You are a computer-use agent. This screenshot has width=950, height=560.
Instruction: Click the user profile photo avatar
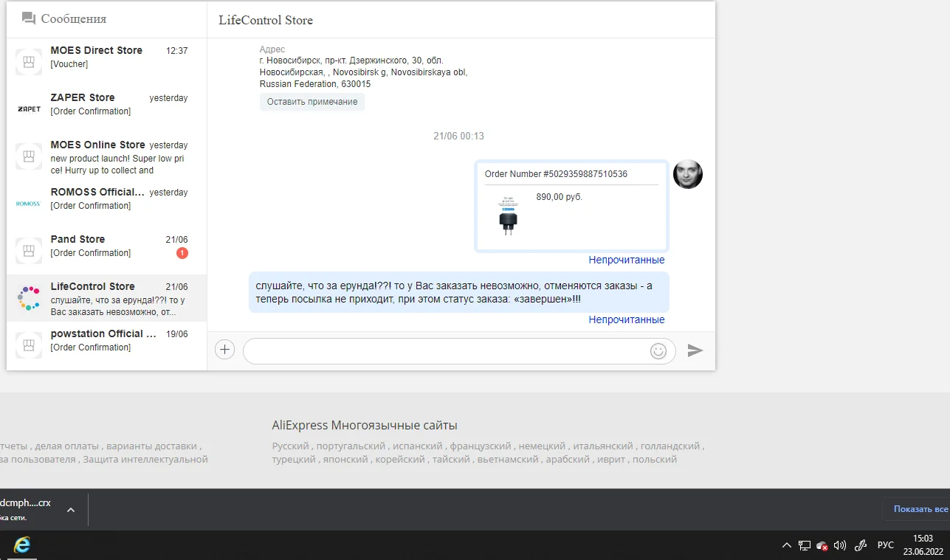coord(688,174)
